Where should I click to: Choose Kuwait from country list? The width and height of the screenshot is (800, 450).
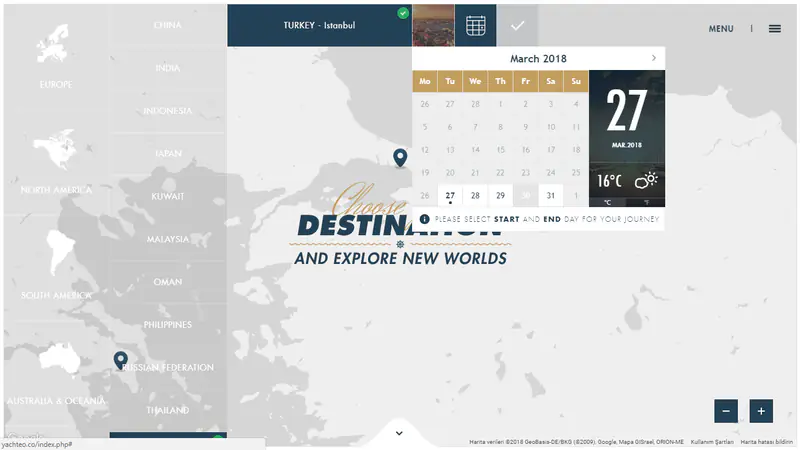click(167, 196)
